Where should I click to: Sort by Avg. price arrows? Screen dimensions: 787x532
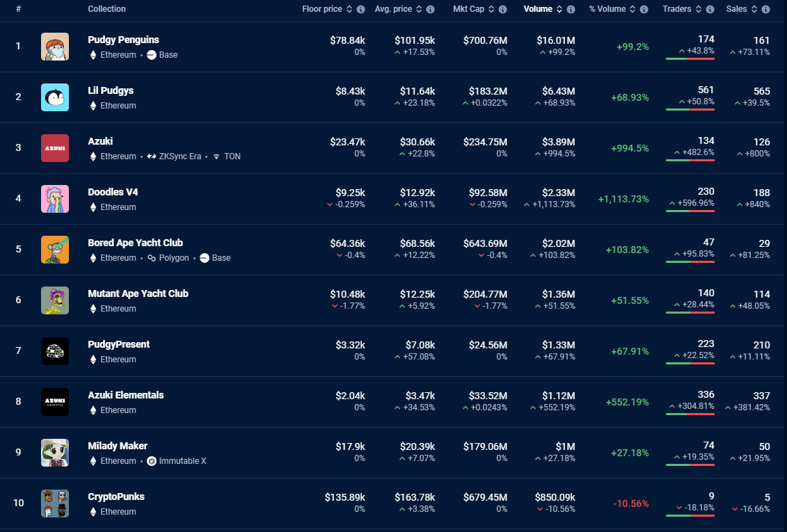[x=419, y=9]
